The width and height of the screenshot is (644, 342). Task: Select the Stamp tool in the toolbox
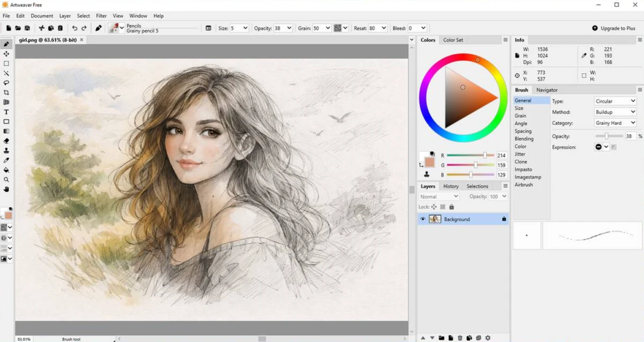[6, 150]
